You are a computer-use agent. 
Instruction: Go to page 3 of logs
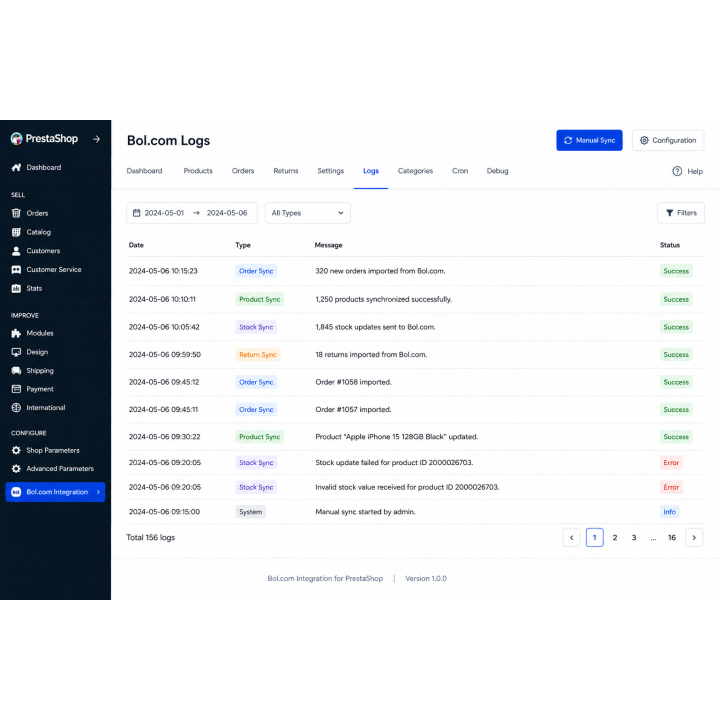pyautogui.click(x=634, y=538)
